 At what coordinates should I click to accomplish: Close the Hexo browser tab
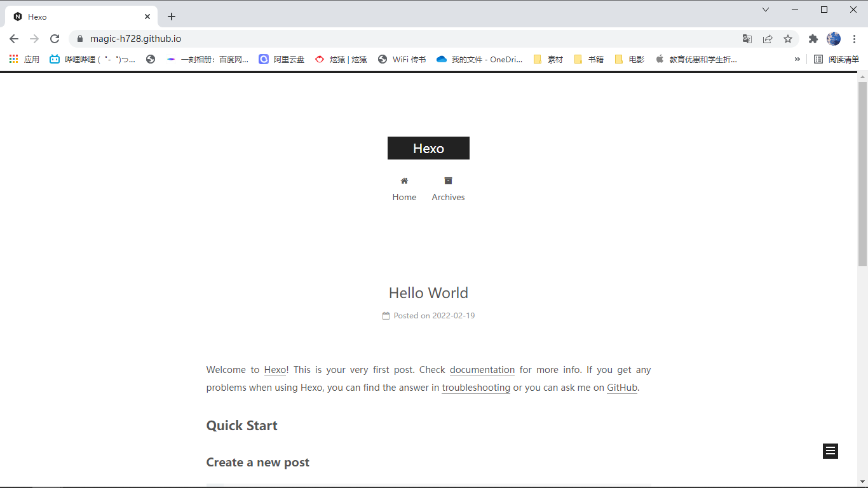point(147,17)
